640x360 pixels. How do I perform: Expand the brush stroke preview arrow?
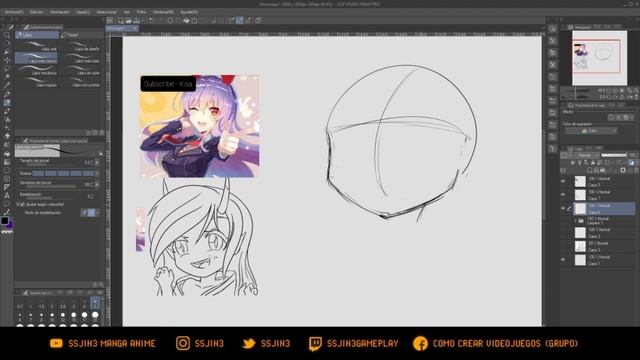pos(101,153)
